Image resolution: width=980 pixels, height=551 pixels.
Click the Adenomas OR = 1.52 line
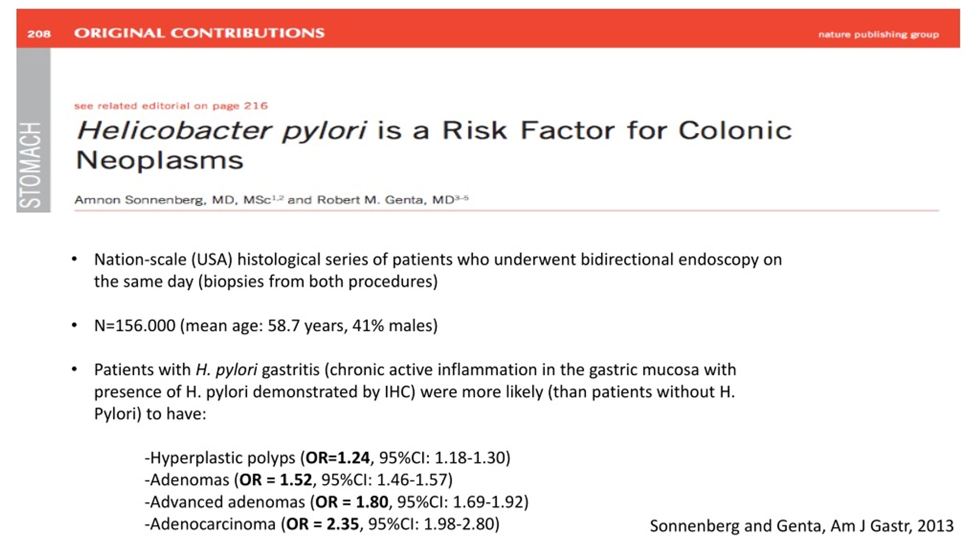pos(299,480)
